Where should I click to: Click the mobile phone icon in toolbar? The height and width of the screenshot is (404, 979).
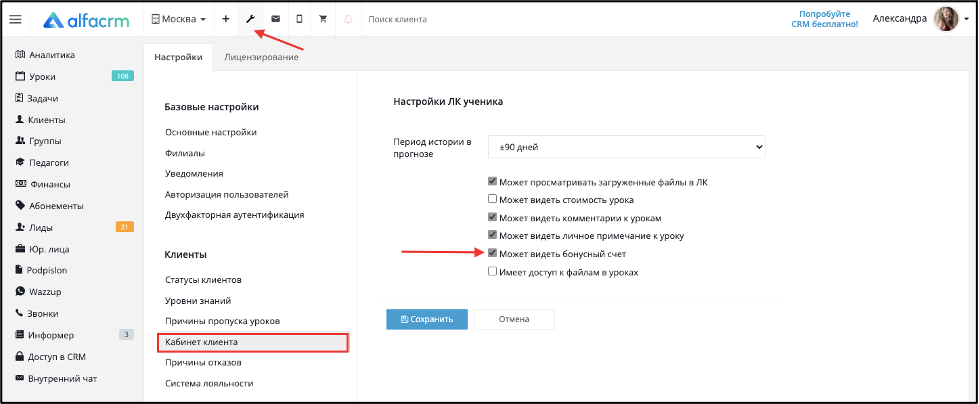click(x=299, y=19)
